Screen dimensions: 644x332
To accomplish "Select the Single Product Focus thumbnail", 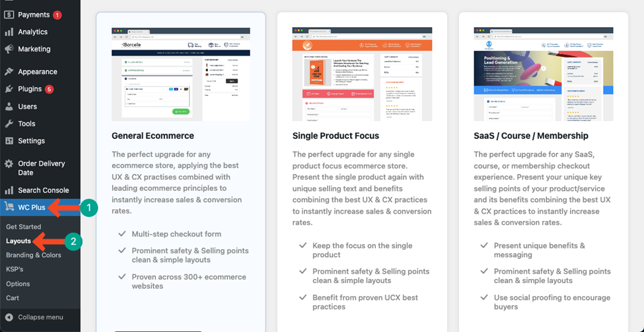I will pyautogui.click(x=362, y=74).
